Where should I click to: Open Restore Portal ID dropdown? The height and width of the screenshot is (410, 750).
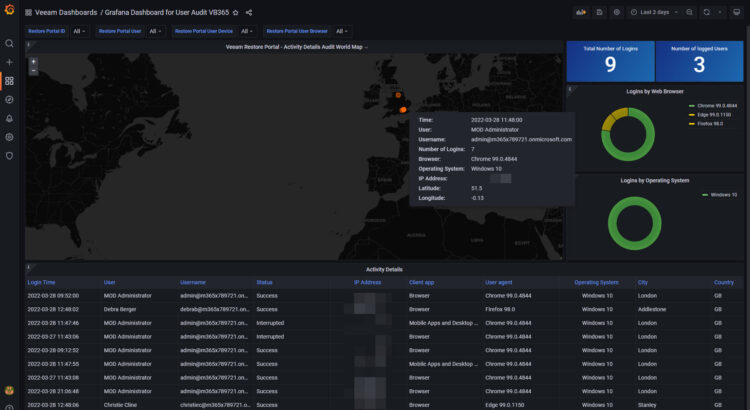pos(79,31)
